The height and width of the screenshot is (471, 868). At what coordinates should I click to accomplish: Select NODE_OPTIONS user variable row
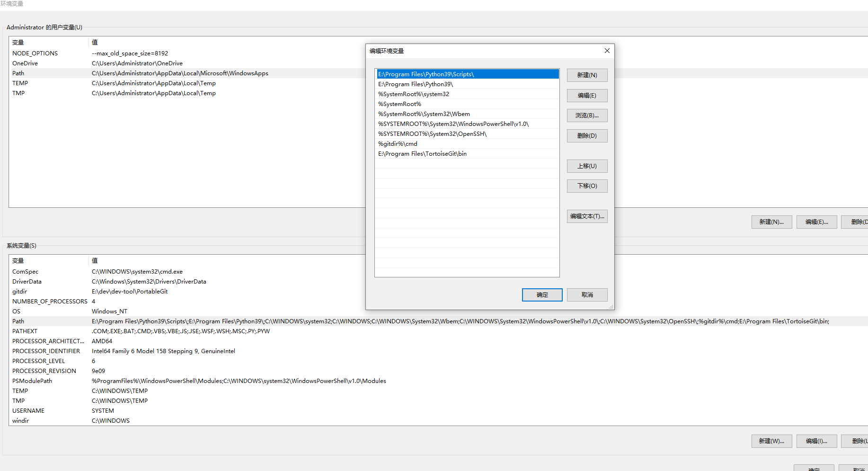tap(35, 53)
